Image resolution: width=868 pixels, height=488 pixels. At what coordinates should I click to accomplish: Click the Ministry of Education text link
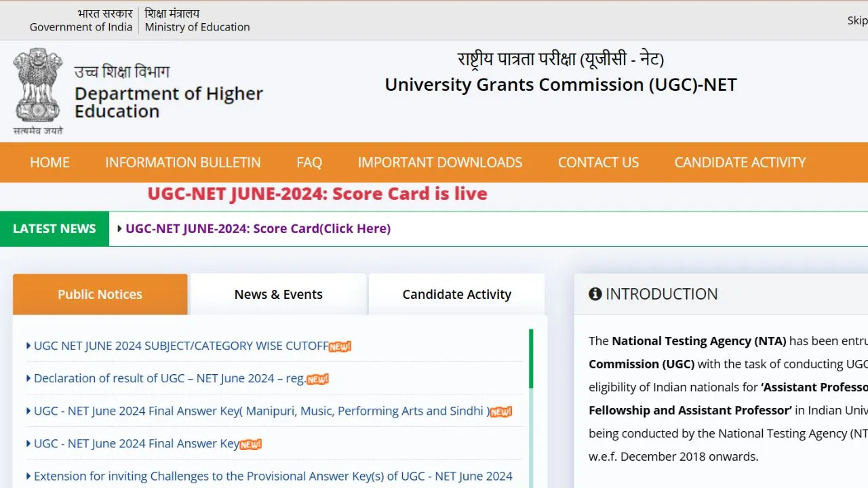coord(197,27)
